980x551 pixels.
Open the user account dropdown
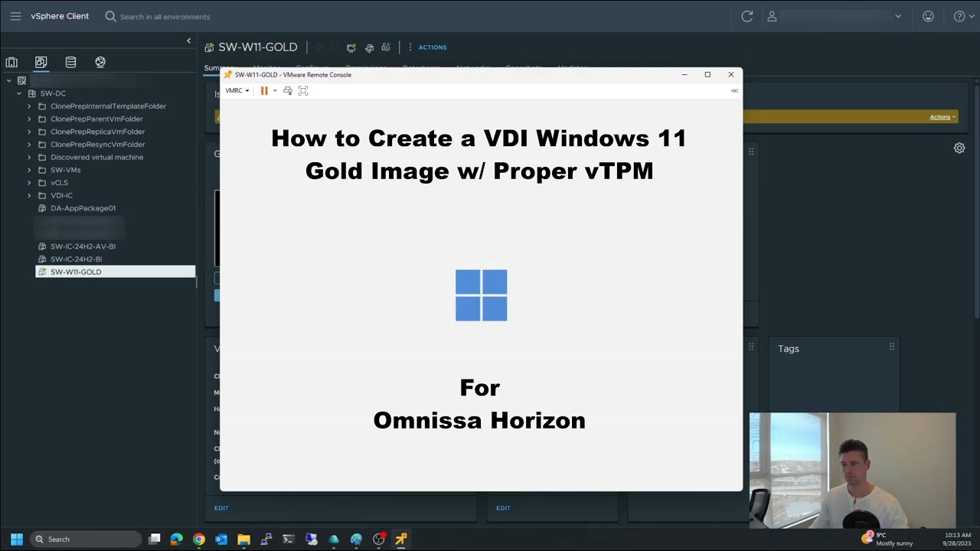(835, 16)
